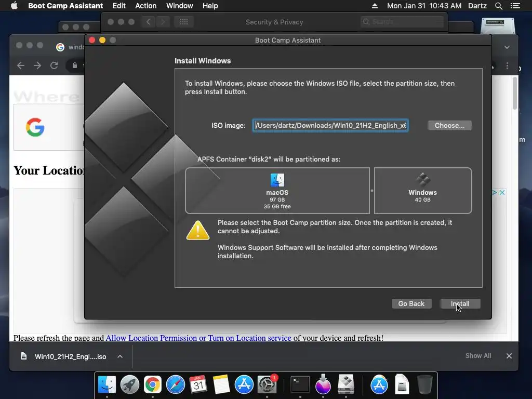Open Chrome's three-dot menu
This screenshot has height=399, width=532.
(x=507, y=66)
